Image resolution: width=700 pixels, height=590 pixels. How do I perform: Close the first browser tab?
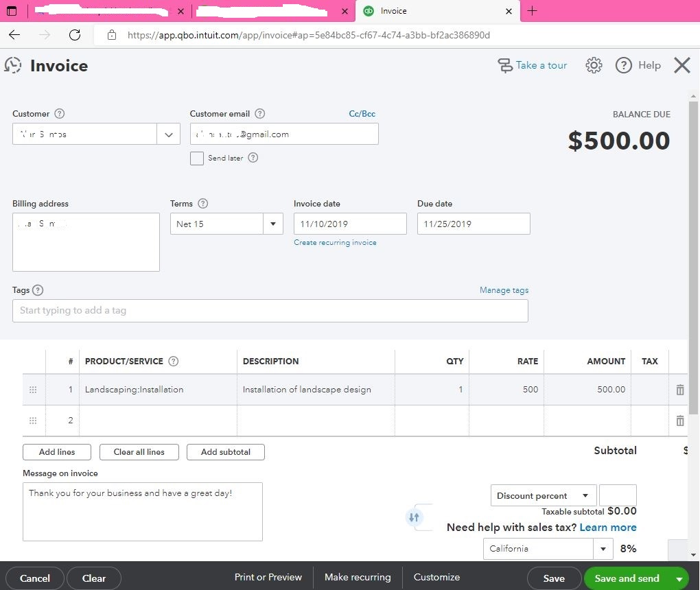(180, 11)
